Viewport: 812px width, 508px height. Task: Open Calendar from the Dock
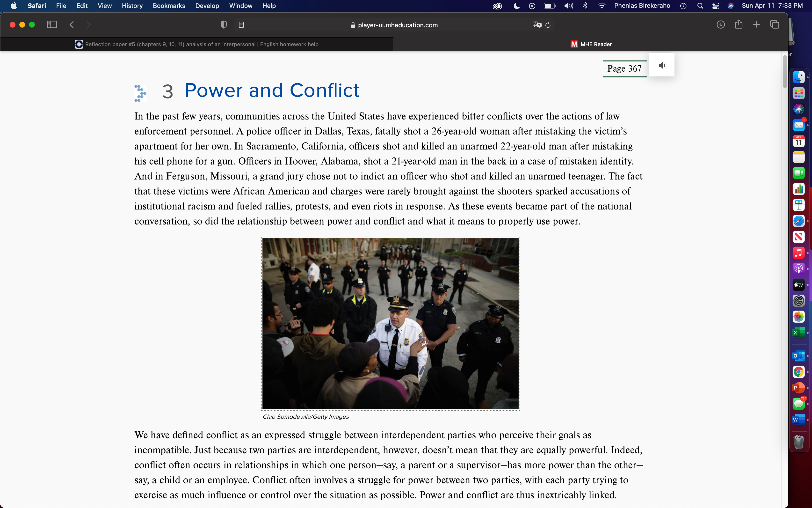pyautogui.click(x=798, y=141)
